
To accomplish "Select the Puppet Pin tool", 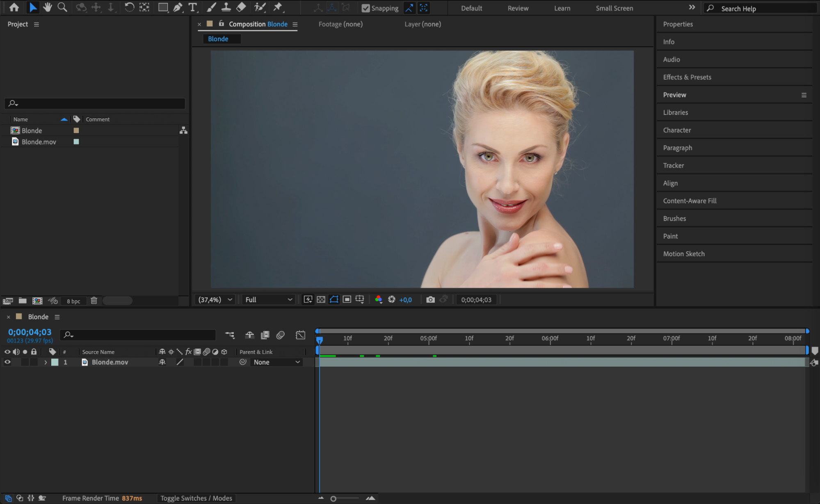I will click(278, 7).
